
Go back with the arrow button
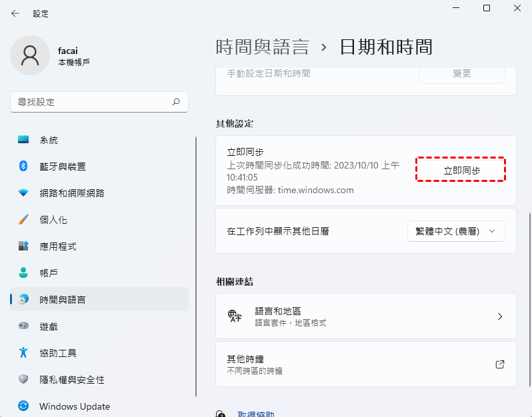[15, 13]
